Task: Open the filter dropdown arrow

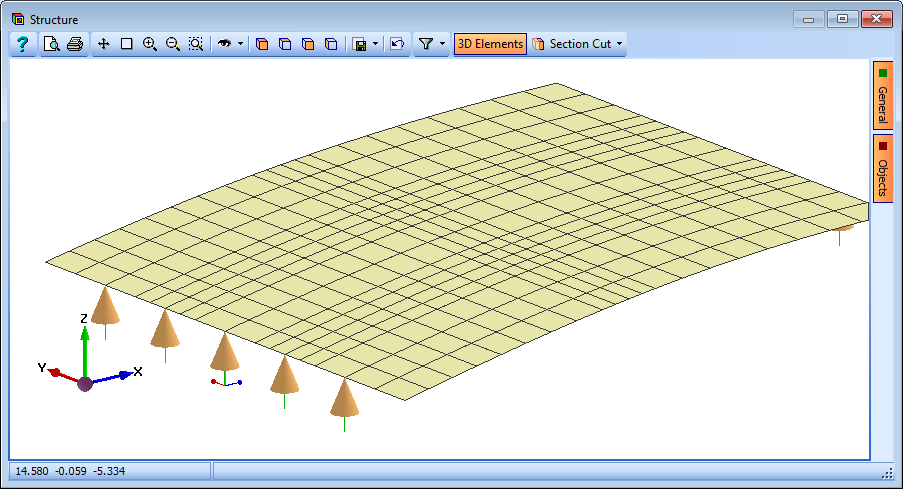Action: pyautogui.click(x=442, y=44)
